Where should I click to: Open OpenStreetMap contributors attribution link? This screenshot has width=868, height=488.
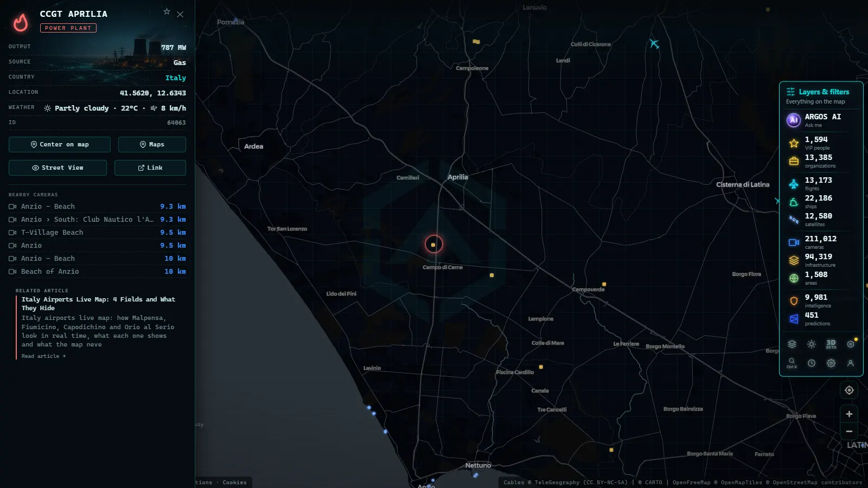(x=817, y=483)
